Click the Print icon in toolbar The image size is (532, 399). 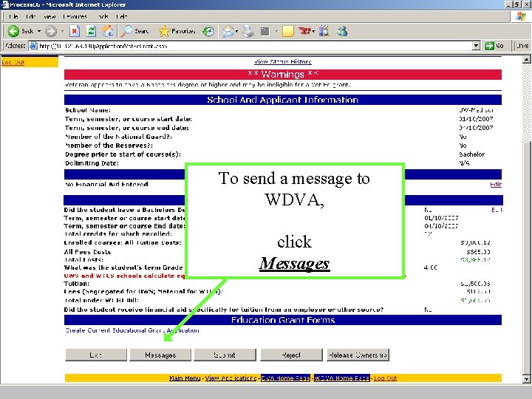pyautogui.click(x=248, y=31)
